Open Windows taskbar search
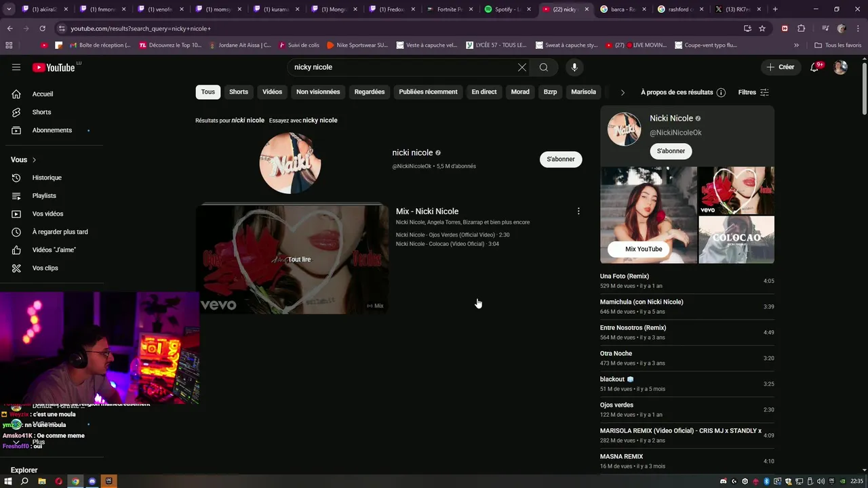Screen dimensions: 868x488 (x=25, y=481)
